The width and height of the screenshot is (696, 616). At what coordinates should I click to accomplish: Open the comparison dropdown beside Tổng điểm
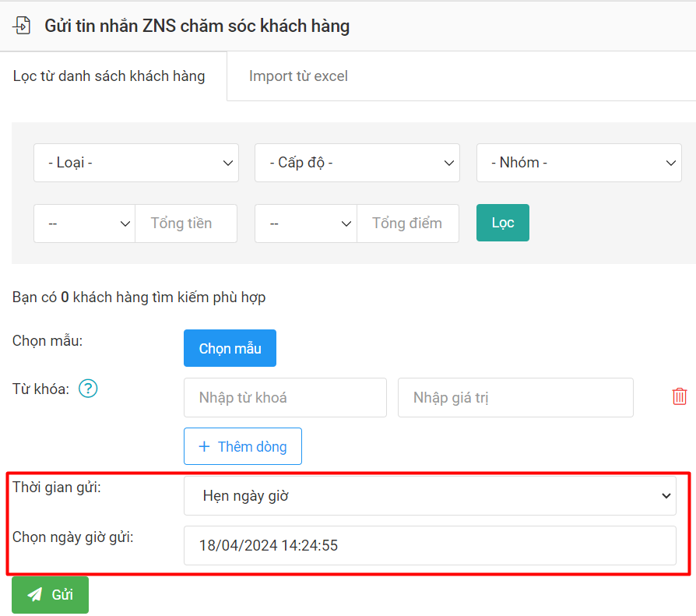click(306, 224)
